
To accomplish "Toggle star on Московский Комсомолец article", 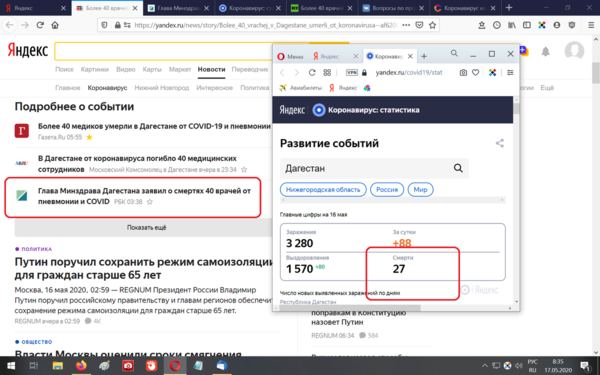I will click(244, 170).
